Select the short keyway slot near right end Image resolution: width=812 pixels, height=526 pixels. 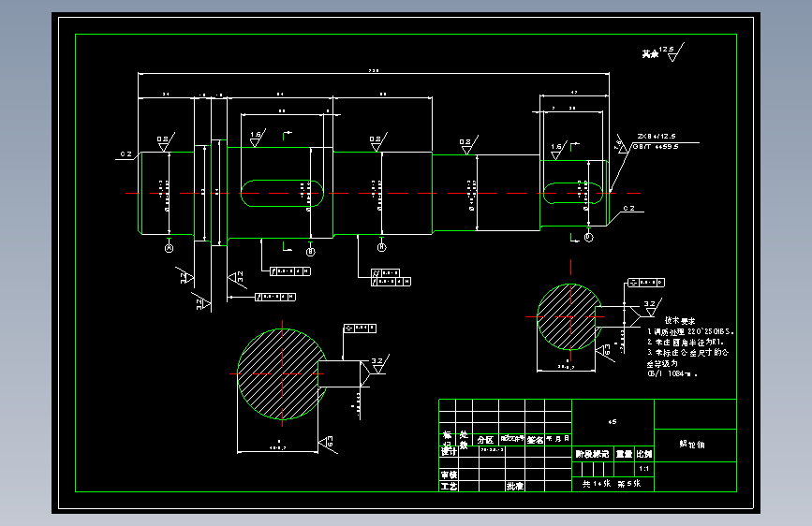pyautogui.click(x=573, y=193)
